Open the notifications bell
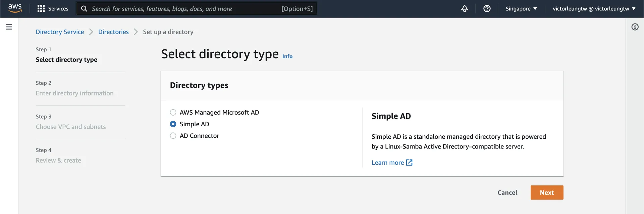This screenshot has width=644, height=214. click(x=465, y=9)
